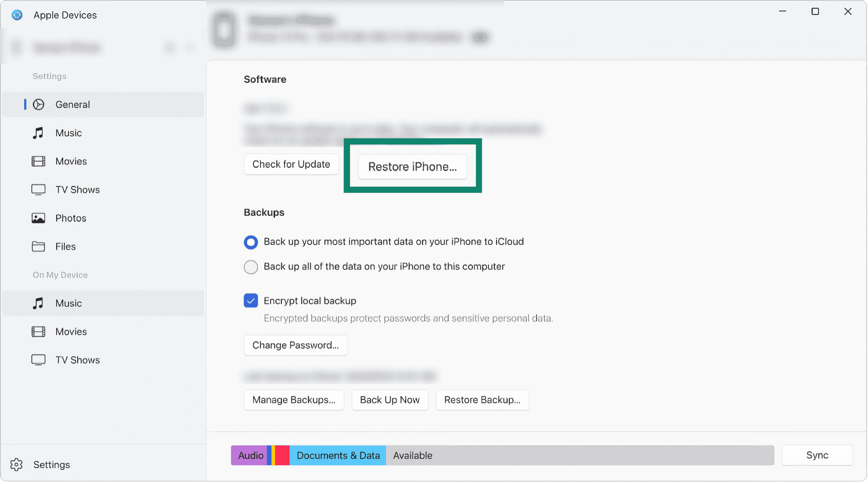Maximize the Apple Devices window
Viewport: 868px width, 484px height.
[815, 11]
